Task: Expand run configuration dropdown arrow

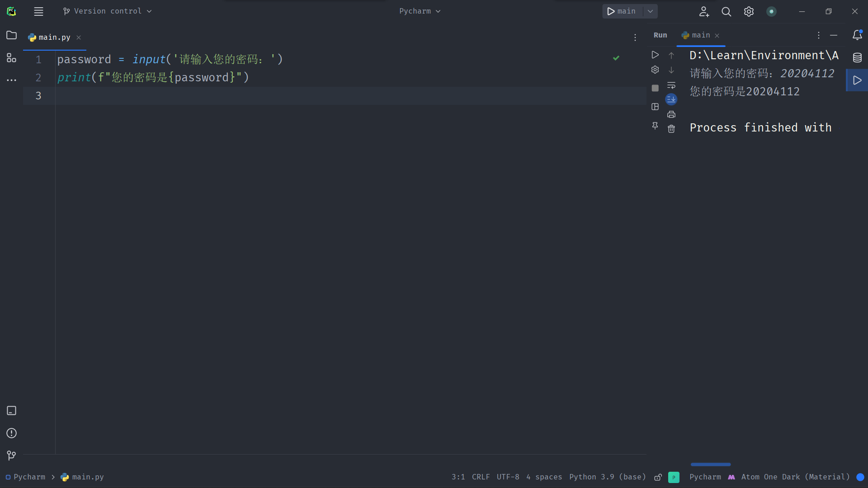Action: tap(650, 11)
